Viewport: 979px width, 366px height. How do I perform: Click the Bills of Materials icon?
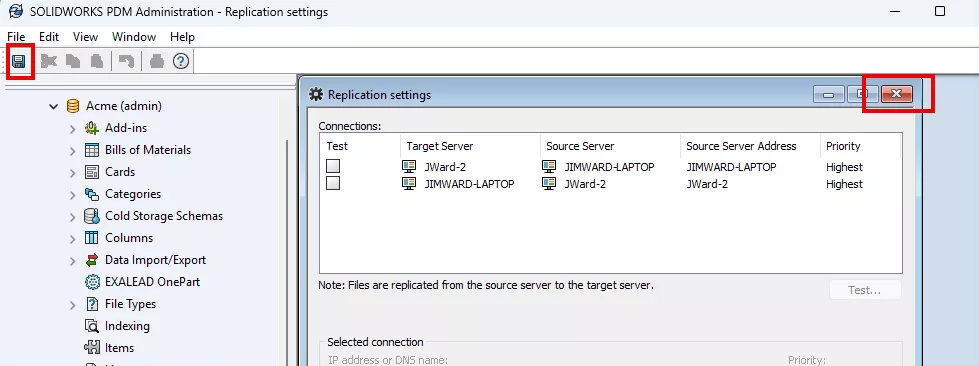click(x=92, y=150)
